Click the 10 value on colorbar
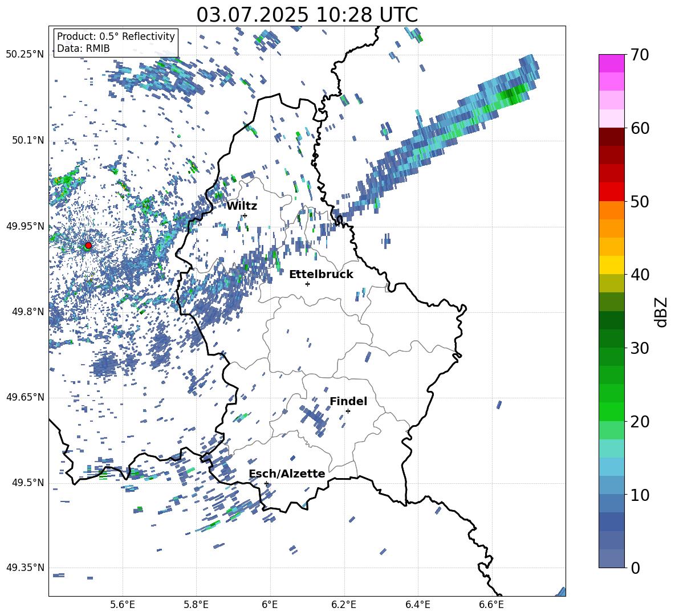675x616 pixels. point(640,495)
